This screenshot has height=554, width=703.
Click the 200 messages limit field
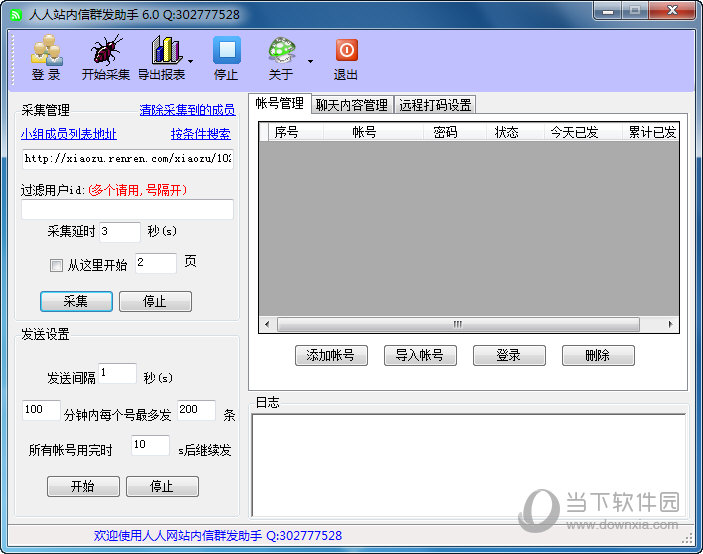coord(196,410)
